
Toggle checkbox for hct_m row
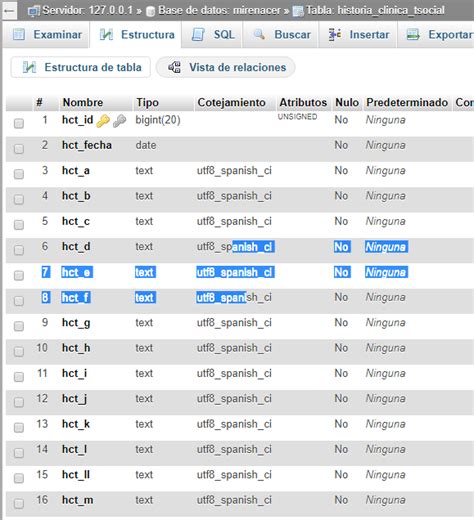(19, 503)
